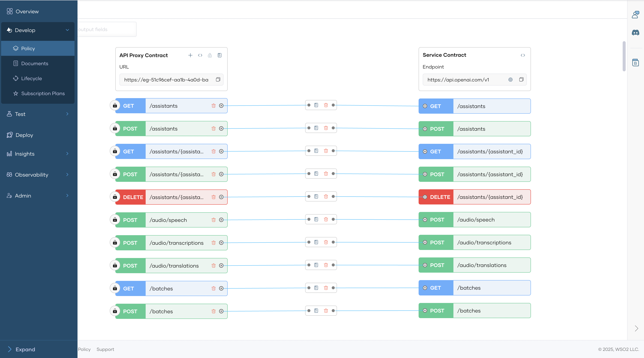644x358 pixels.
Task: Toggle lock on POST /batches proxy resource
Action: (115, 311)
